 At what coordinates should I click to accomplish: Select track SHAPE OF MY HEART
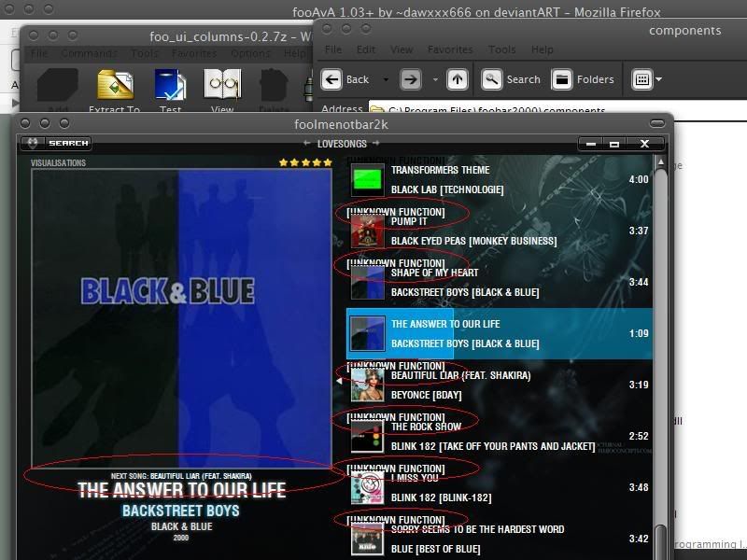click(434, 273)
